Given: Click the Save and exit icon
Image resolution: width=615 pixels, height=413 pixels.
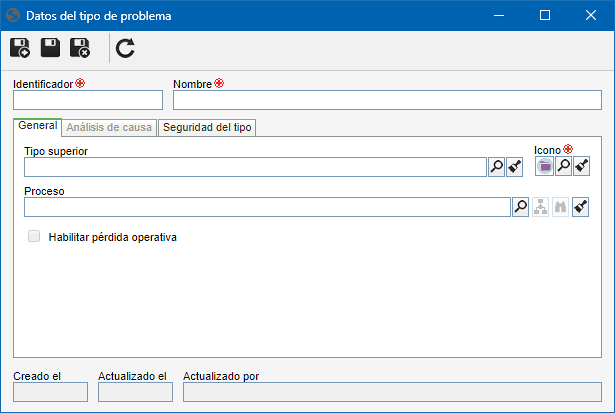Looking at the screenshot, I should click(x=80, y=48).
